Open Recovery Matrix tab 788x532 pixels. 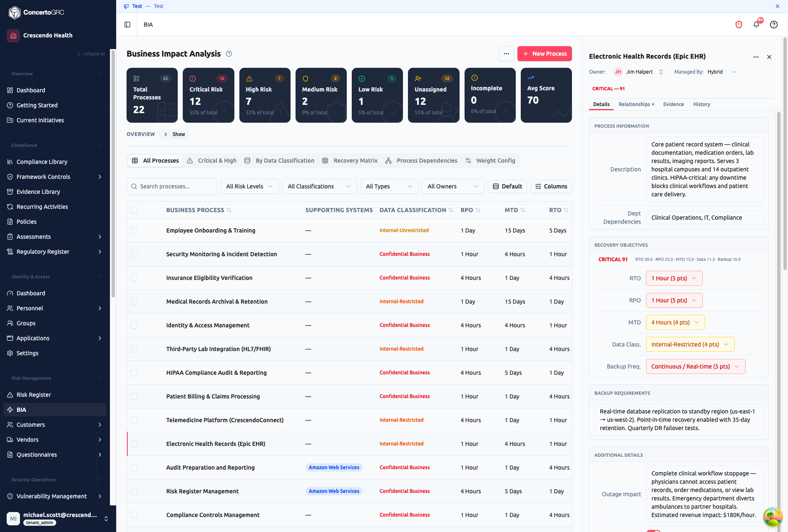350,161
